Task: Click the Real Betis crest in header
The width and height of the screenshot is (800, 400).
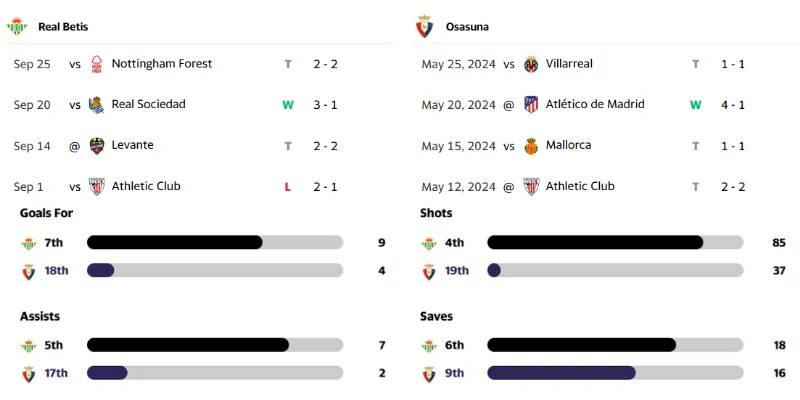Action: click(18, 26)
